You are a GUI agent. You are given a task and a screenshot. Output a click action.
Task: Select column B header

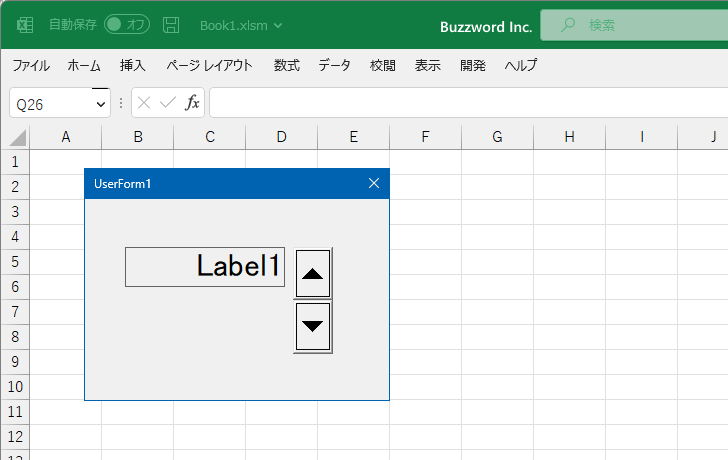[138, 137]
